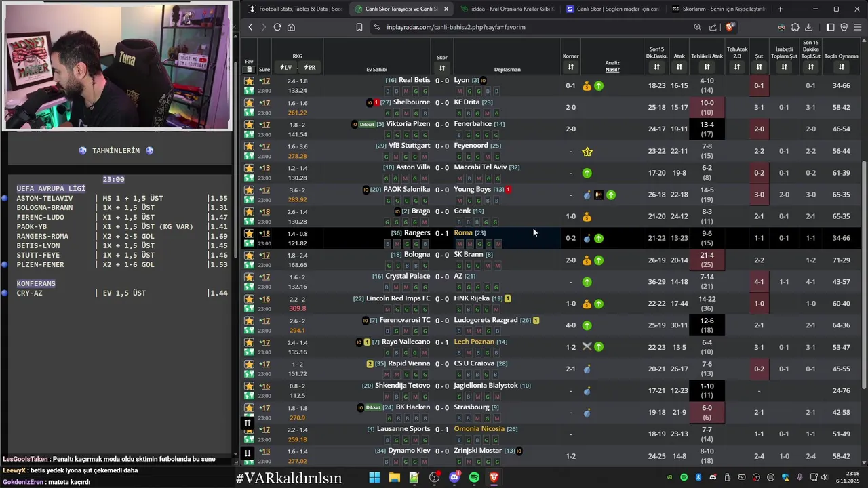Bookmark this page icon in address bar
The width and height of the screenshot is (868, 488).
pos(359,27)
